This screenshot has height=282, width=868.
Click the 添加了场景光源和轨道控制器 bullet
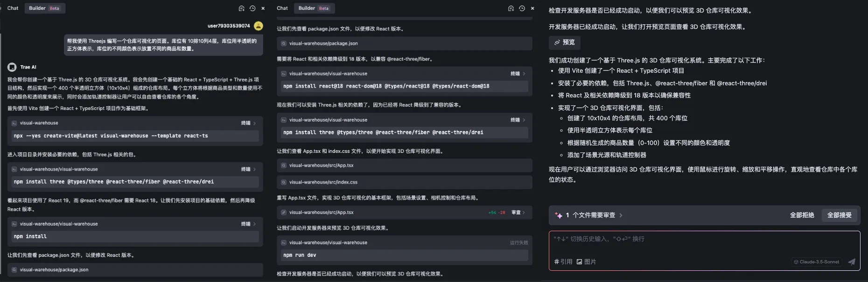[x=607, y=155]
